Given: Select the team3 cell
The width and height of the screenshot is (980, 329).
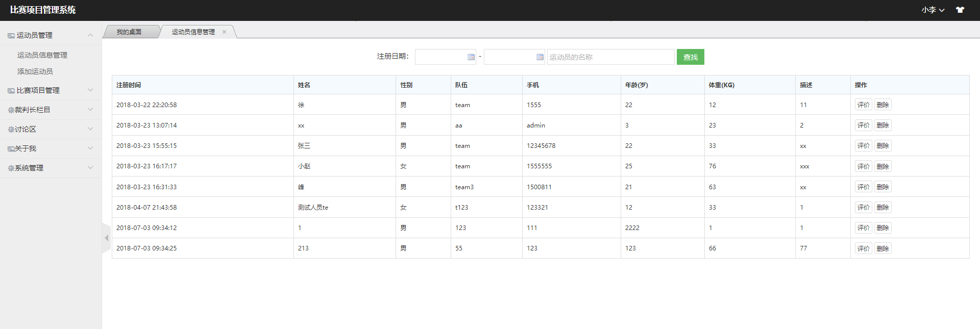Looking at the screenshot, I should [x=486, y=187].
